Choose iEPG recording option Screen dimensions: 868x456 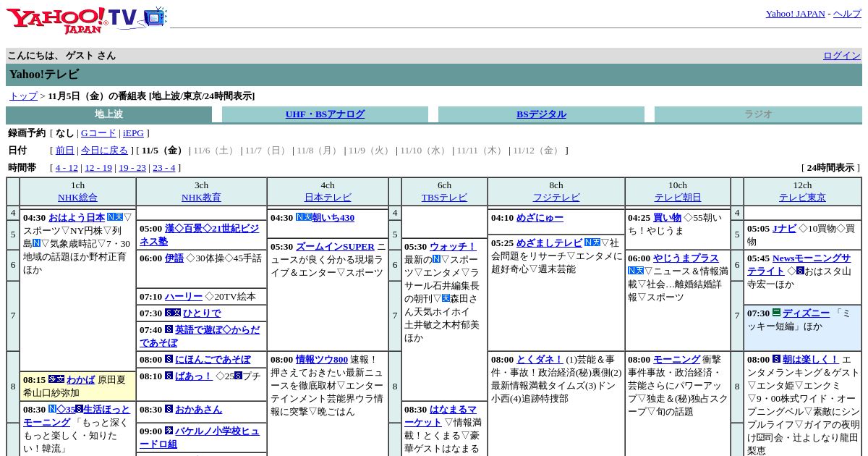pyautogui.click(x=133, y=133)
